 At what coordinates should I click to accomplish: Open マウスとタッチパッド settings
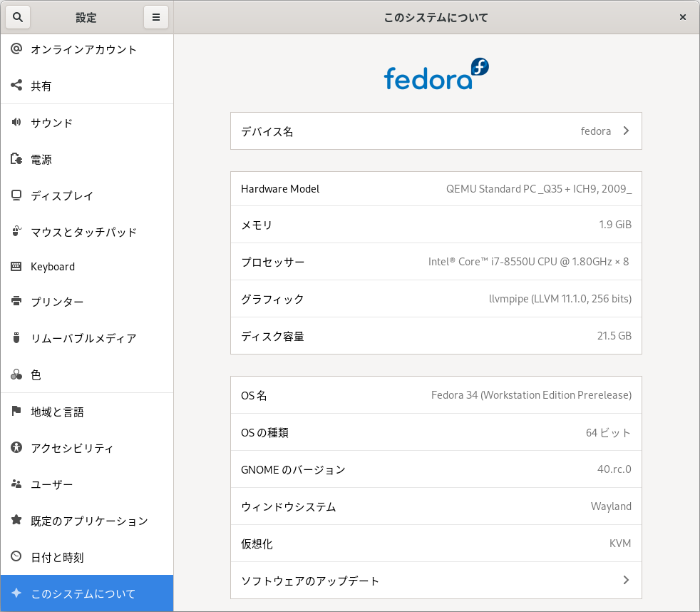pos(87,232)
